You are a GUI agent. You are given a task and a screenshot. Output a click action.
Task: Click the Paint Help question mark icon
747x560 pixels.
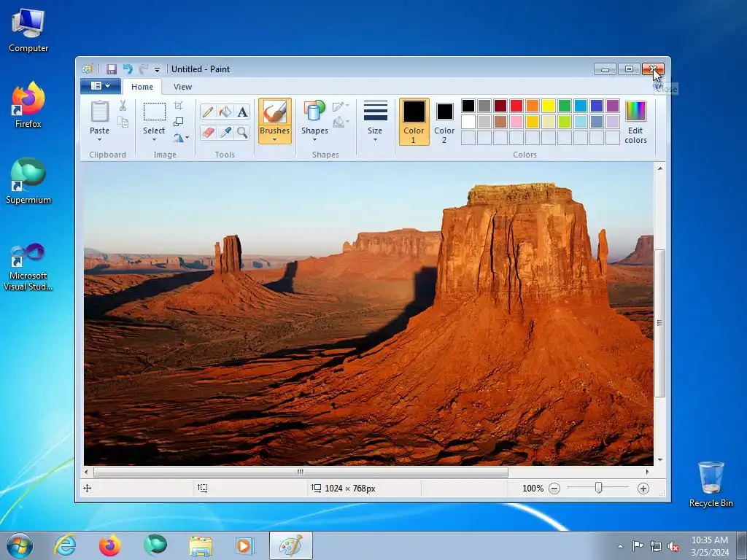point(658,86)
